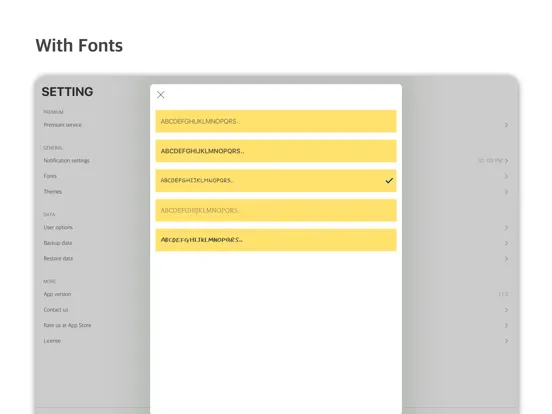
Task: Click chevron on the Contact us row
Action: point(506,310)
